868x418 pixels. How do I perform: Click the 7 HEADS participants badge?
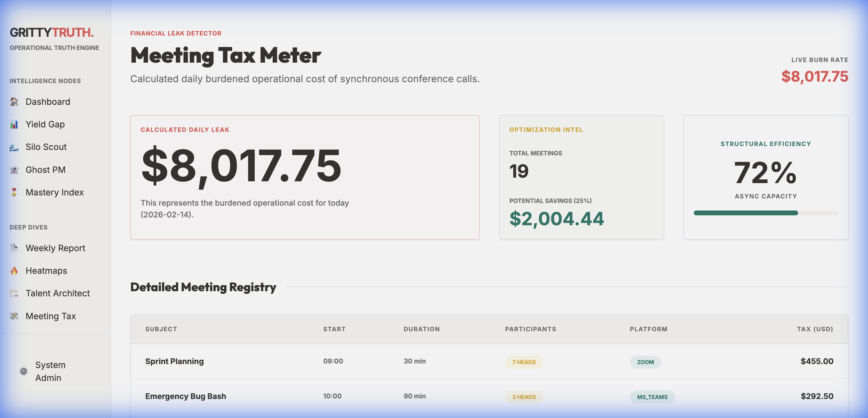click(x=524, y=362)
